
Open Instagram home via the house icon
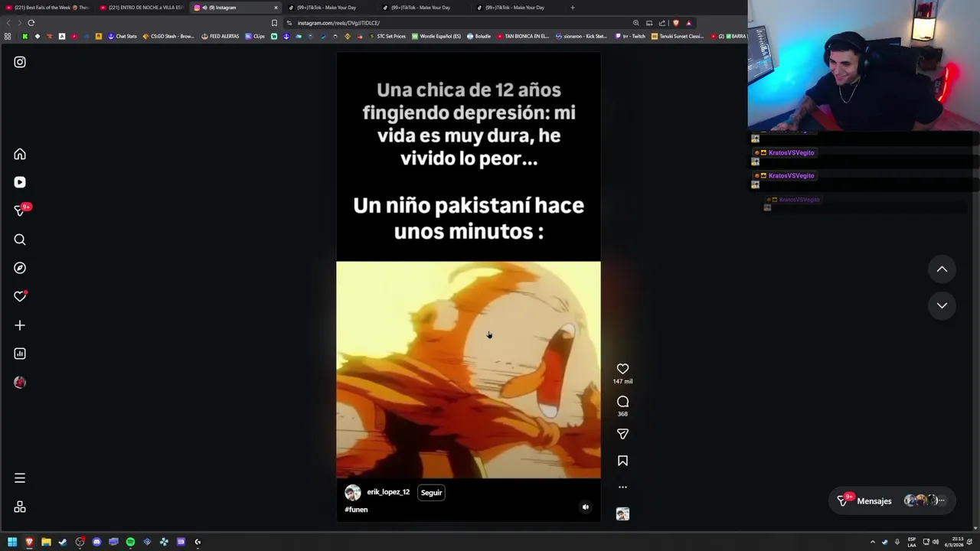pos(20,154)
